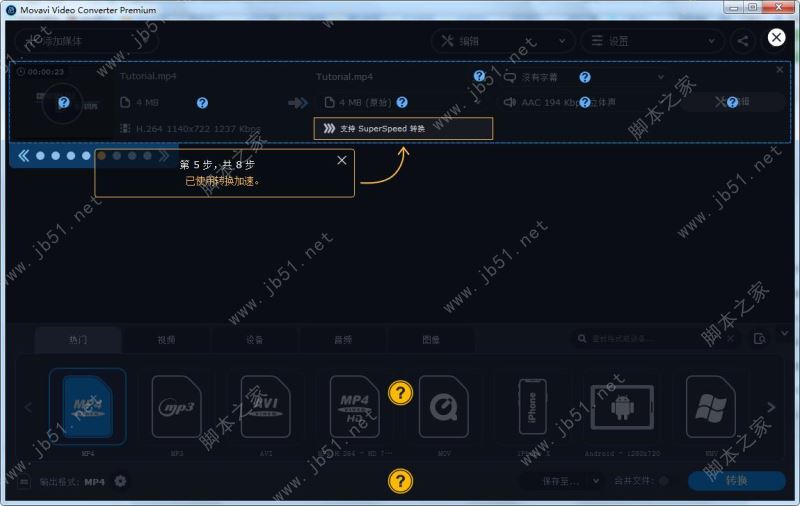Switch to the 视频 video tab
800x506 pixels.
pyautogui.click(x=166, y=340)
